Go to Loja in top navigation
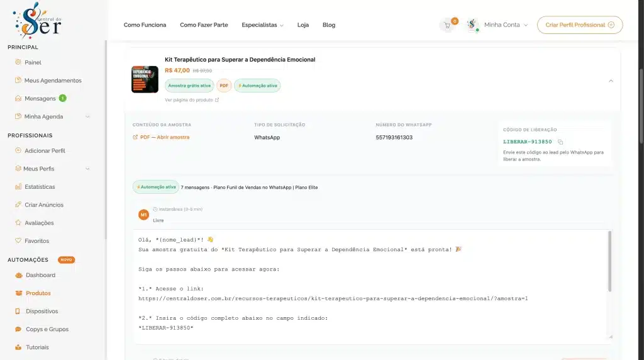The height and width of the screenshot is (360, 644). (303, 25)
